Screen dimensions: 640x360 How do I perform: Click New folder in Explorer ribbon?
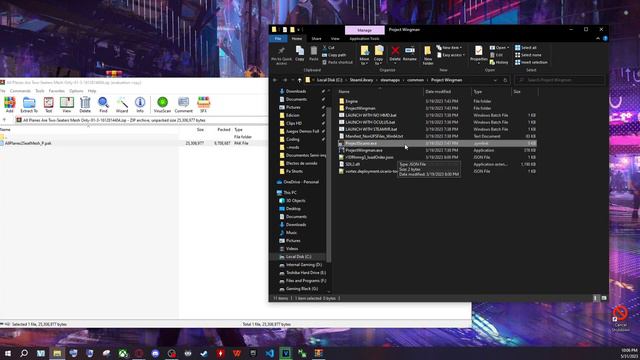point(428,55)
